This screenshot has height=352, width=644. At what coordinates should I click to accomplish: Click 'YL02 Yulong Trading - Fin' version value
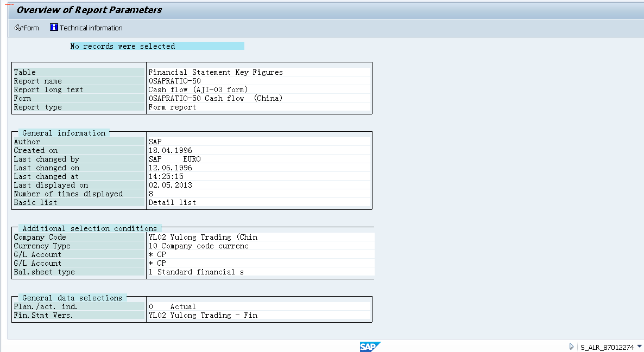[x=203, y=315]
